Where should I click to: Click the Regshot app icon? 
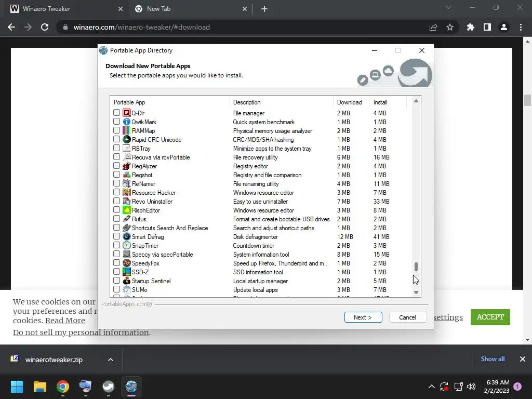[127, 175]
